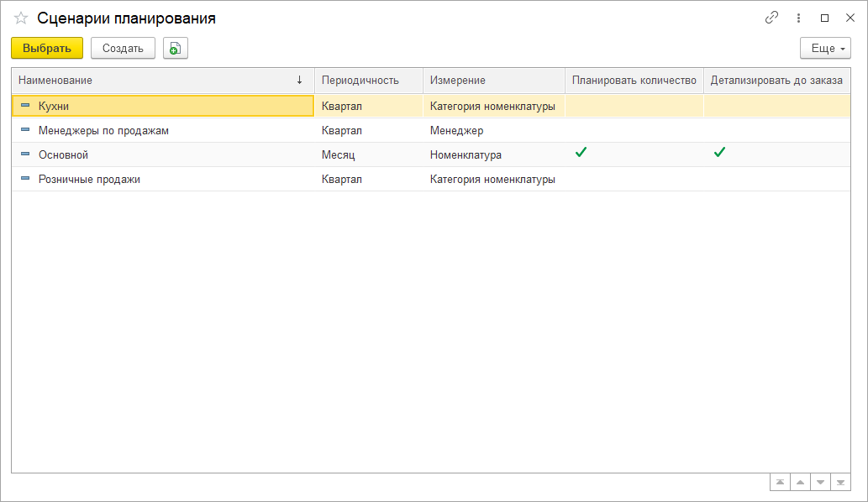Viewport: 868px width, 502px height.
Task: Toggle Детализировать до заказа checkmark for Основной
Action: 719,153
